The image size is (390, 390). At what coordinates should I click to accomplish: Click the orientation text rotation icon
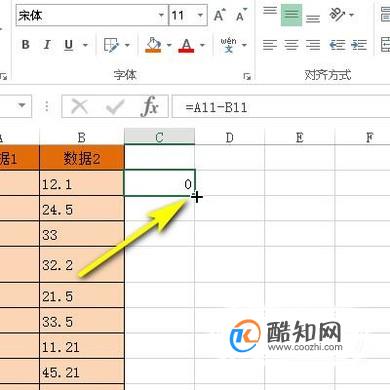tap(337, 15)
